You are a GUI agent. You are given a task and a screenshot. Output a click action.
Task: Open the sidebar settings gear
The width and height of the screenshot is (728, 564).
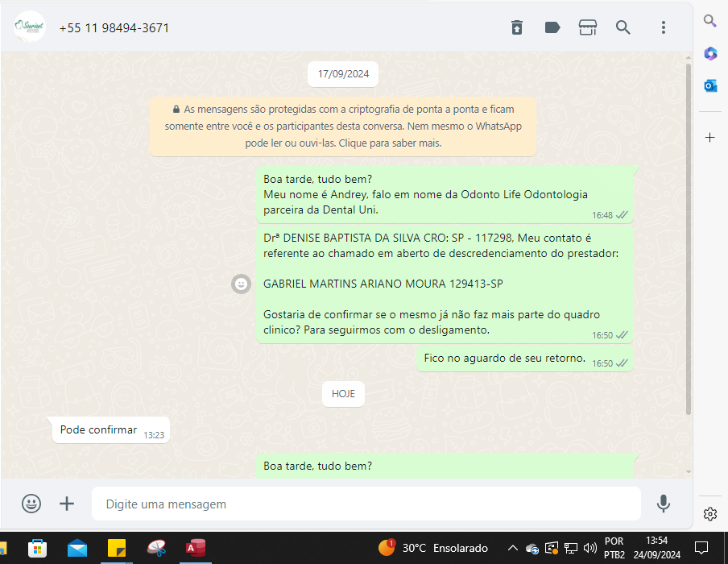[x=710, y=514]
